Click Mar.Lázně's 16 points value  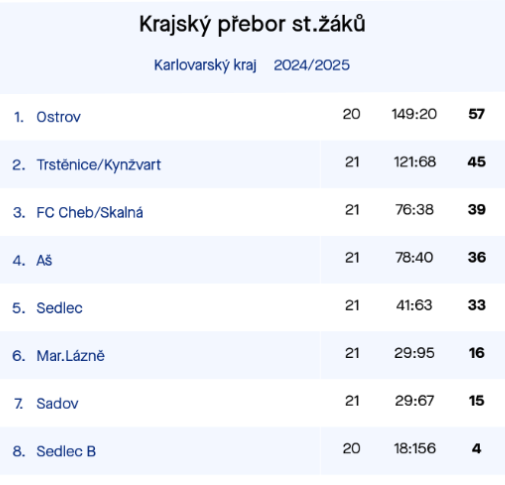click(x=477, y=353)
